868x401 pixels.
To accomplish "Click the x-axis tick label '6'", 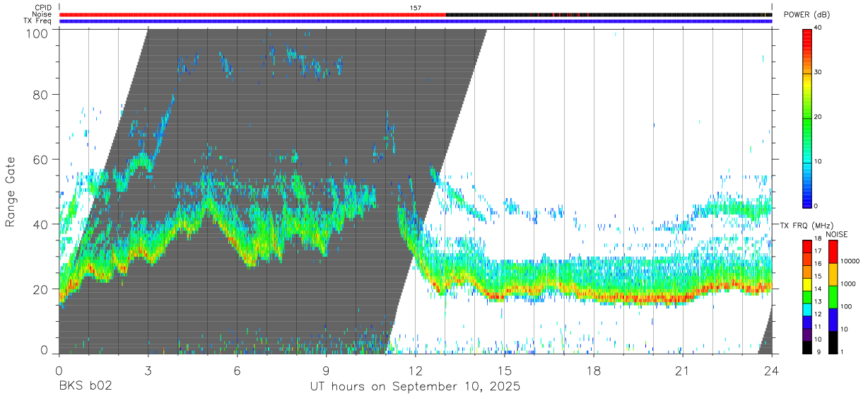I will click(x=237, y=370).
